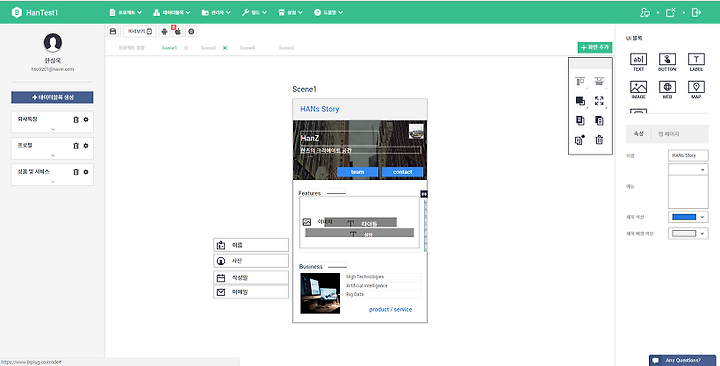Close the Scene2 tab
This screenshot has width=720, height=366.
pos(225,48)
